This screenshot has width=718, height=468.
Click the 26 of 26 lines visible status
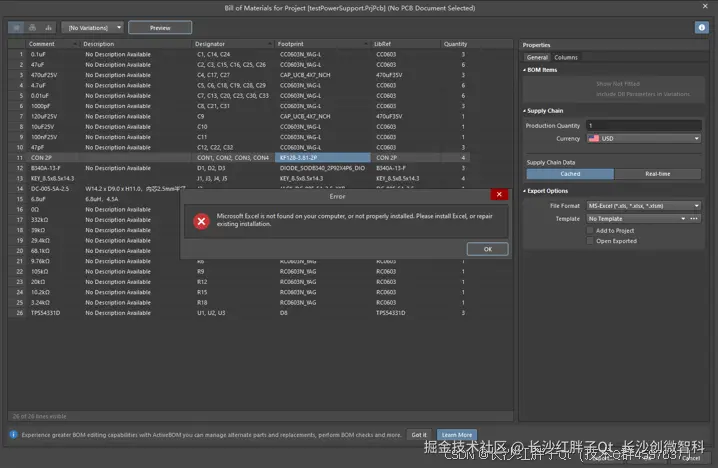39,416
